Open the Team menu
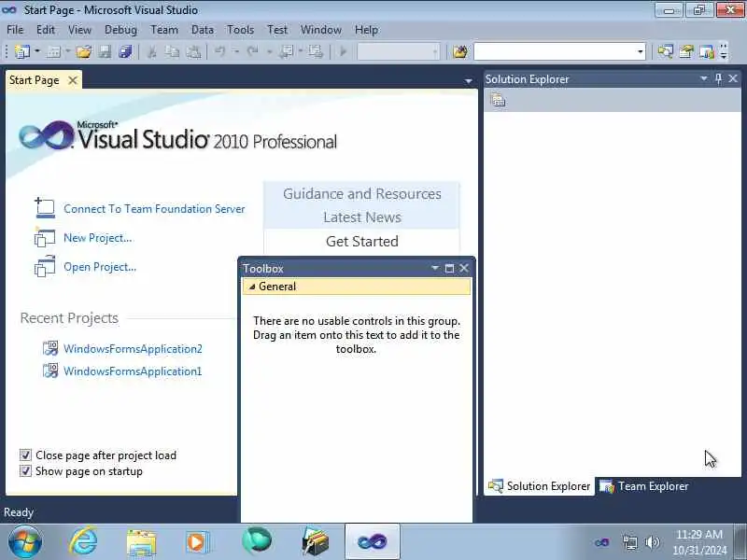Viewport: 747px width, 560px height. 164,30
